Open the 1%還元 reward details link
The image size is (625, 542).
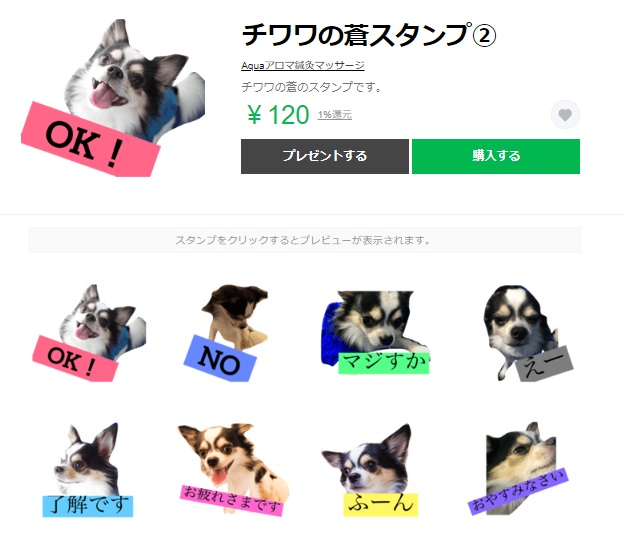[335, 115]
